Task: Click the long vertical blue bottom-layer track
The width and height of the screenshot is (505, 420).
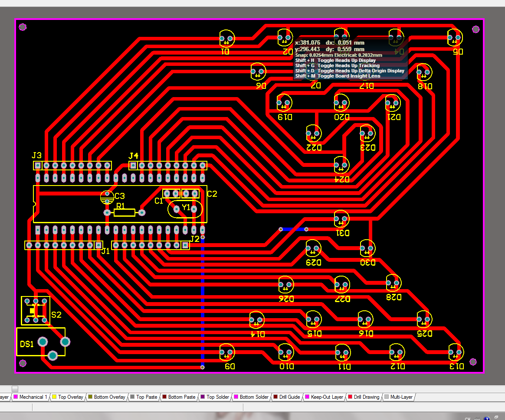Action: point(203,303)
